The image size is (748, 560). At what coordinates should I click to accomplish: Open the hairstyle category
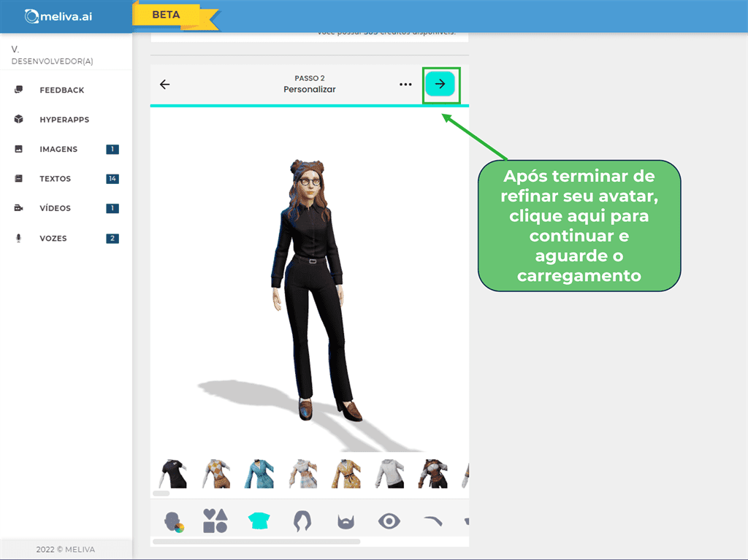coord(302,521)
